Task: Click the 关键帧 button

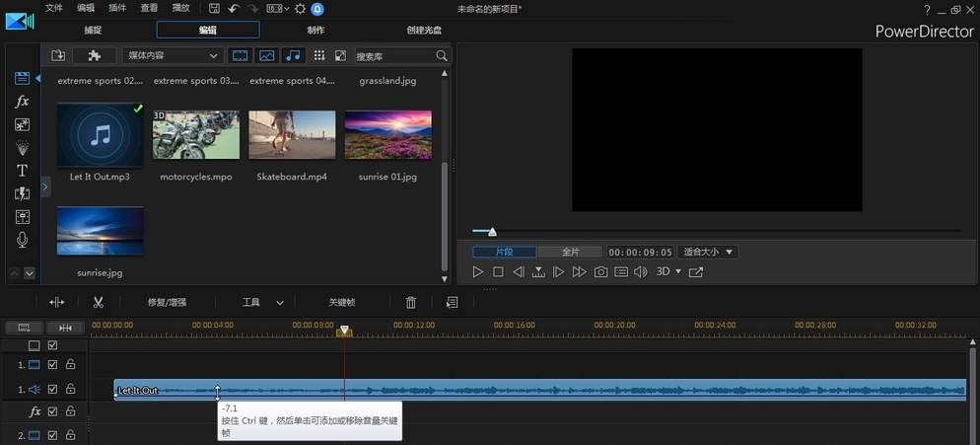Action: click(x=342, y=302)
